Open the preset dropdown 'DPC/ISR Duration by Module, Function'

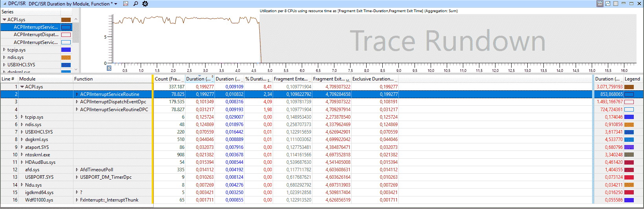[73, 4]
